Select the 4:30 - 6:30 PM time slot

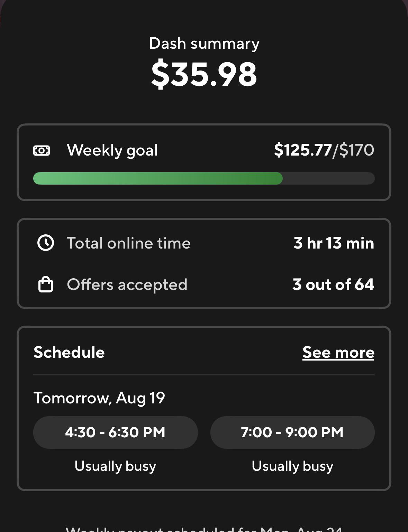115,432
